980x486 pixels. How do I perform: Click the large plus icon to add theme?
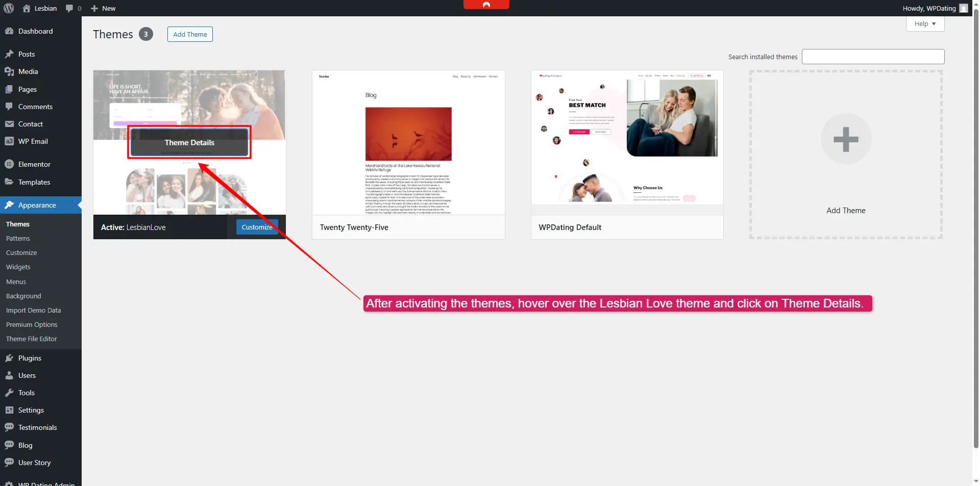click(x=846, y=139)
